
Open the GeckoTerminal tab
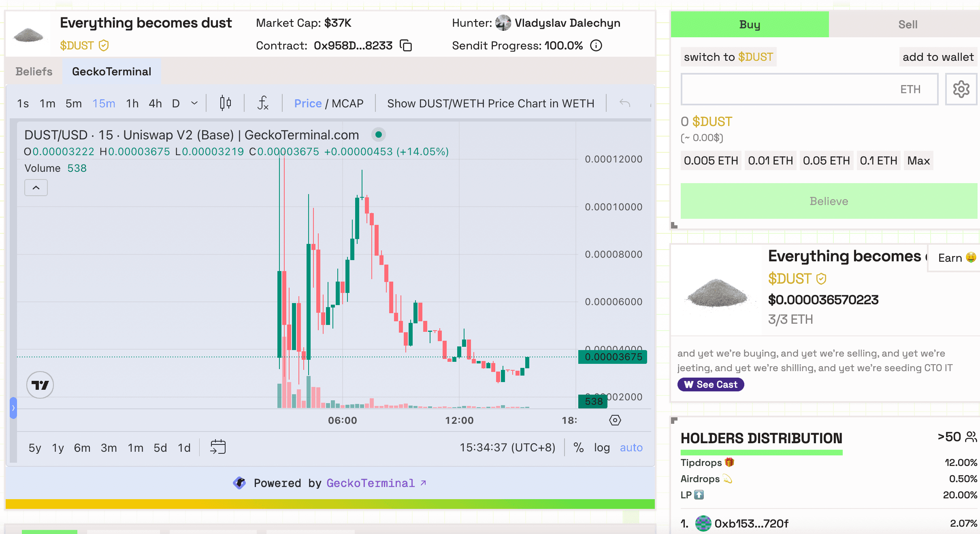pyautogui.click(x=112, y=71)
